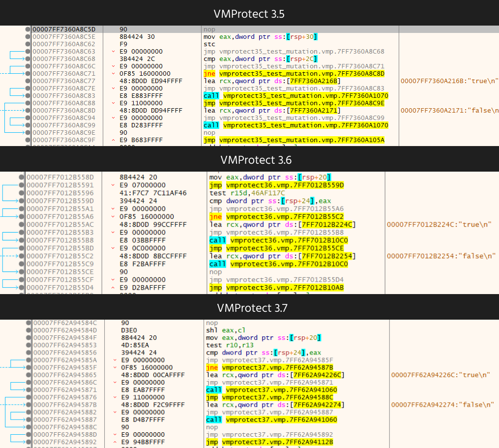The width and height of the screenshot is (499, 448).
Task: Toggle breakpoint dot at address 00007FF7360A8C9F
Action: pyautogui.click(x=28, y=140)
